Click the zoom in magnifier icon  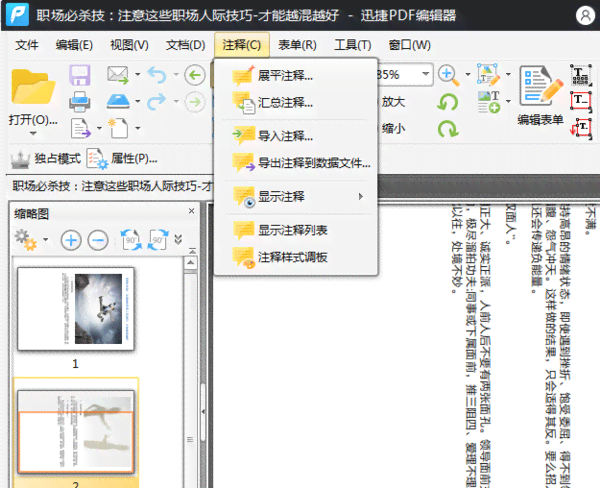click(449, 75)
